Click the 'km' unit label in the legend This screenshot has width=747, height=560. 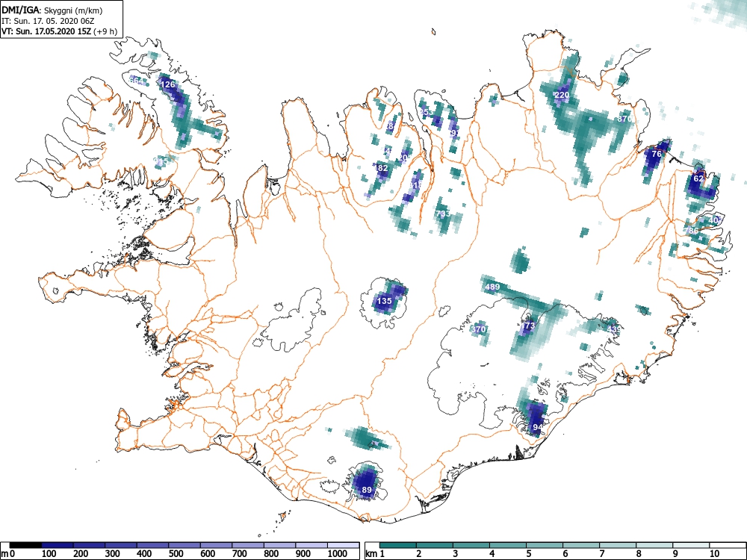[371, 554]
